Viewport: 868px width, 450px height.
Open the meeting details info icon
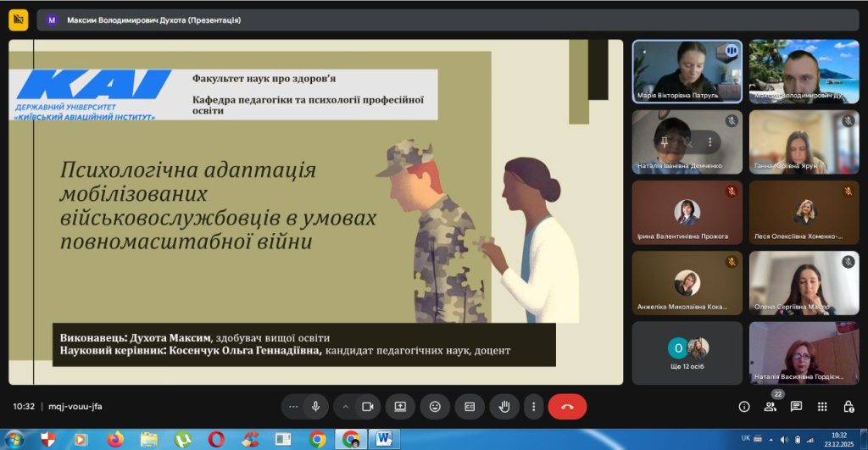(x=744, y=407)
